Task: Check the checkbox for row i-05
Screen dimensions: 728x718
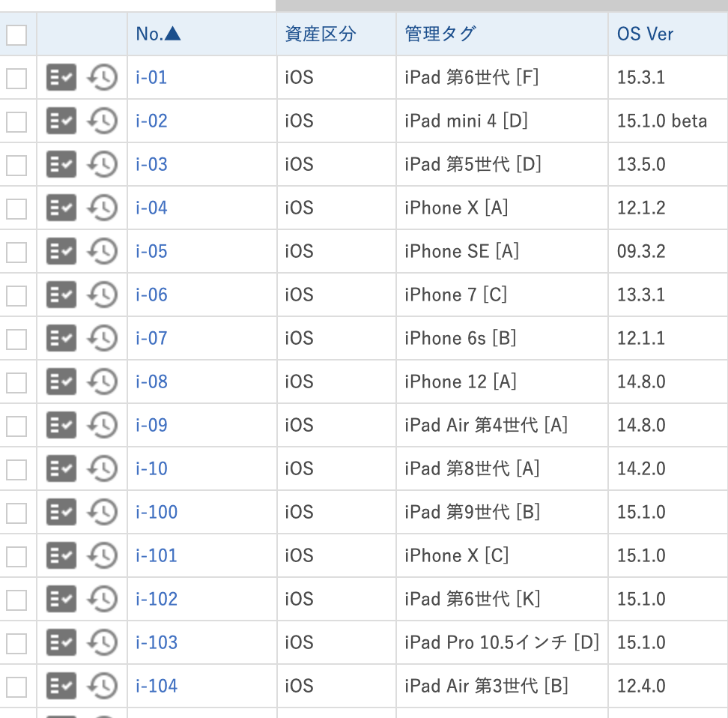Action: [16, 252]
